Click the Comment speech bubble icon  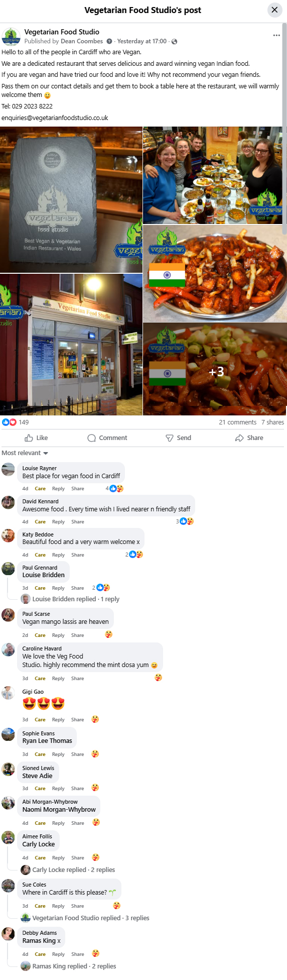click(x=91, y=438)
